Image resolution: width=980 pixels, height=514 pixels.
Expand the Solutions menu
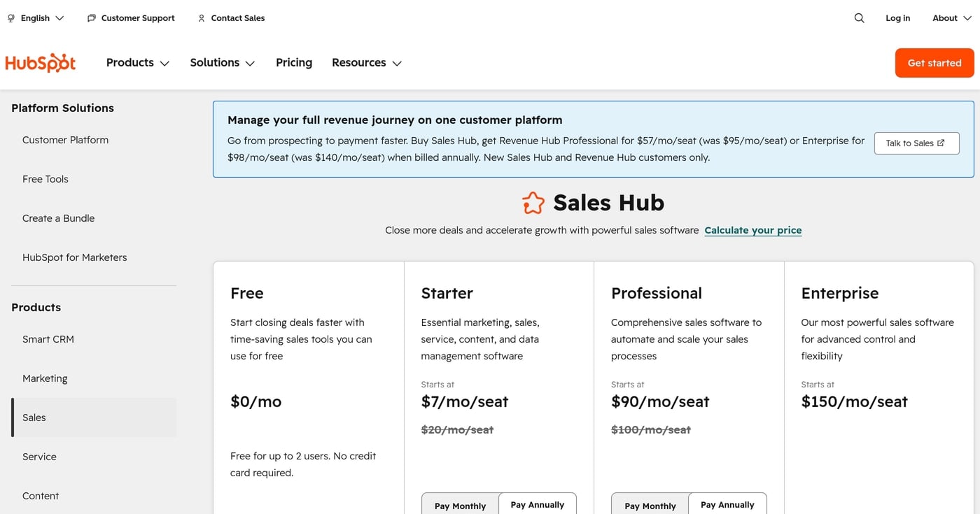click(x=223, y=63)
